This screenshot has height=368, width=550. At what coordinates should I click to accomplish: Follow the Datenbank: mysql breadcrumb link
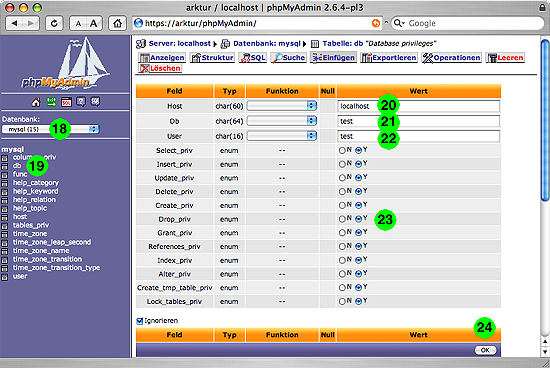pyautogui.click(x=267, y=44)
